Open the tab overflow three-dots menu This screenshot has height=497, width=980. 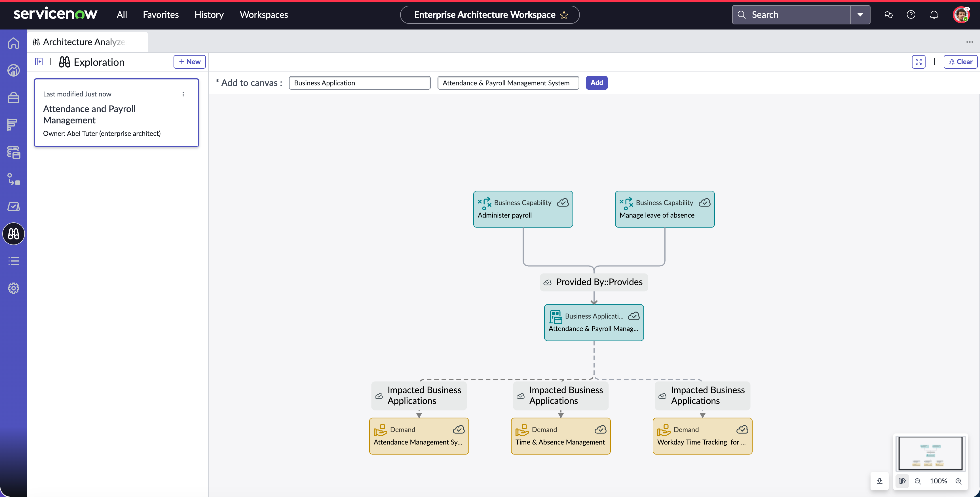[x=969, y=42]
